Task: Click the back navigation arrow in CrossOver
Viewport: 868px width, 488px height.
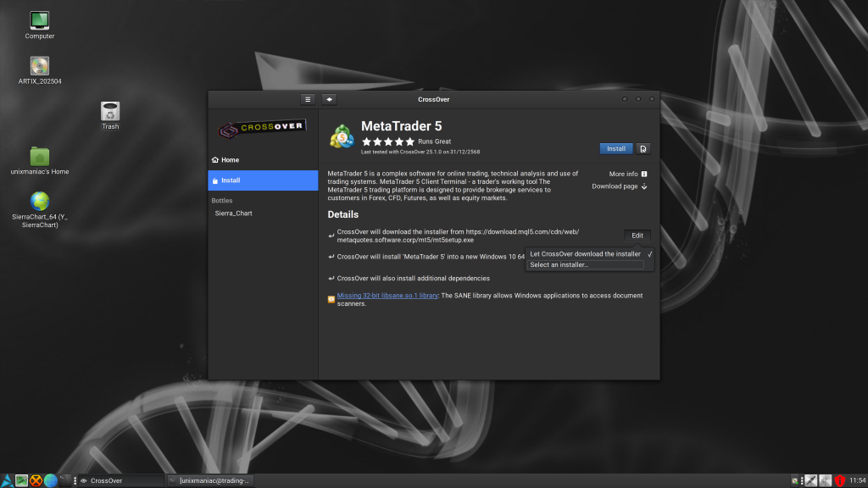Action: coord(329,99)
